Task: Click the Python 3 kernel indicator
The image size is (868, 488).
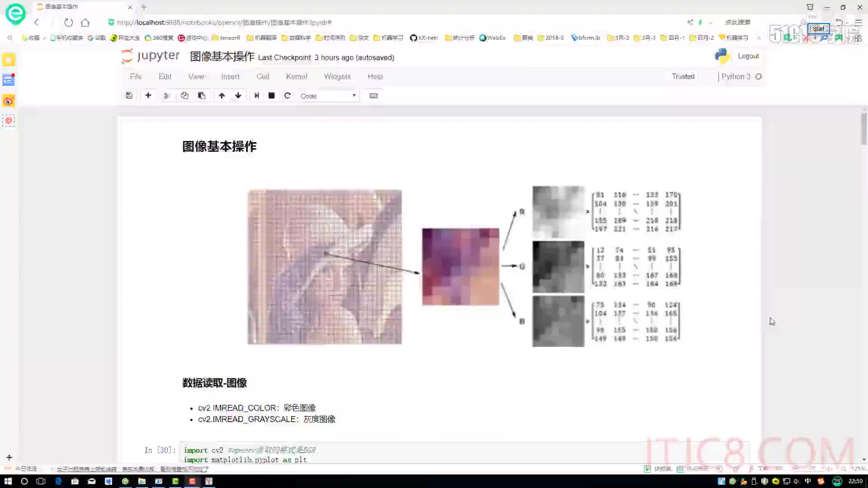Action: coord(741,76)
